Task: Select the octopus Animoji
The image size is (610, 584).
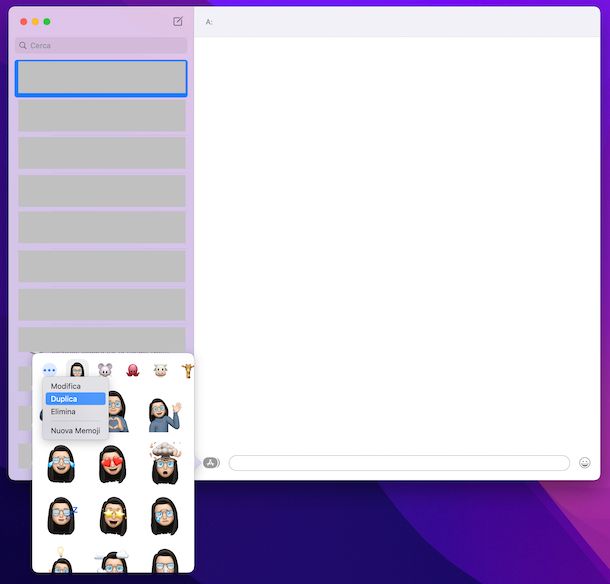Action: 133,370
